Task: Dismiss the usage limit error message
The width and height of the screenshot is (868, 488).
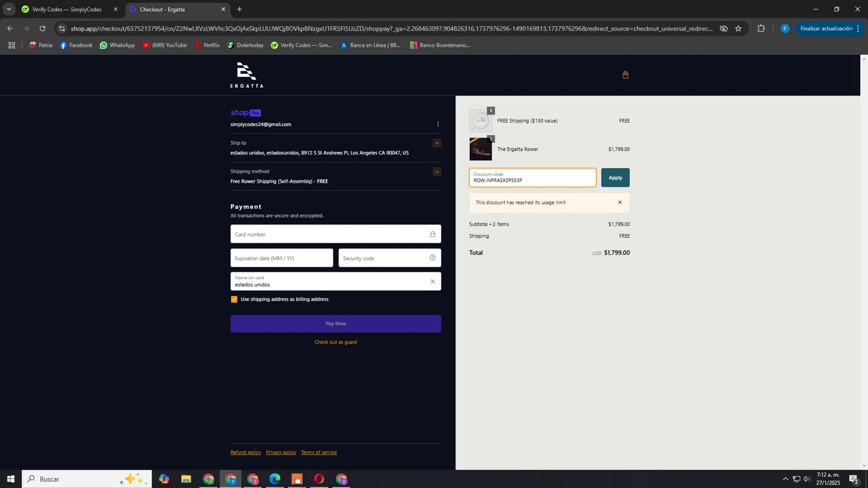Action: click(x=620, y=202)
